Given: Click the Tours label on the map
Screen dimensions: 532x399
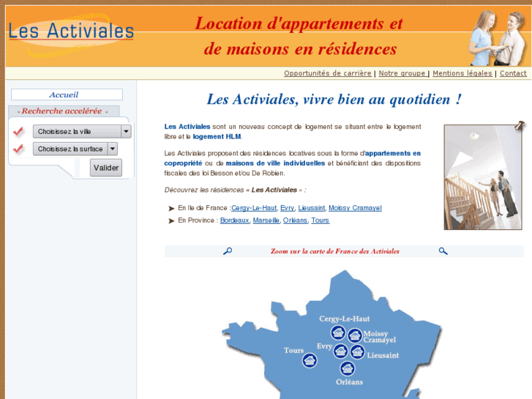Looking at the screenshot, I should tap(294, 351).
